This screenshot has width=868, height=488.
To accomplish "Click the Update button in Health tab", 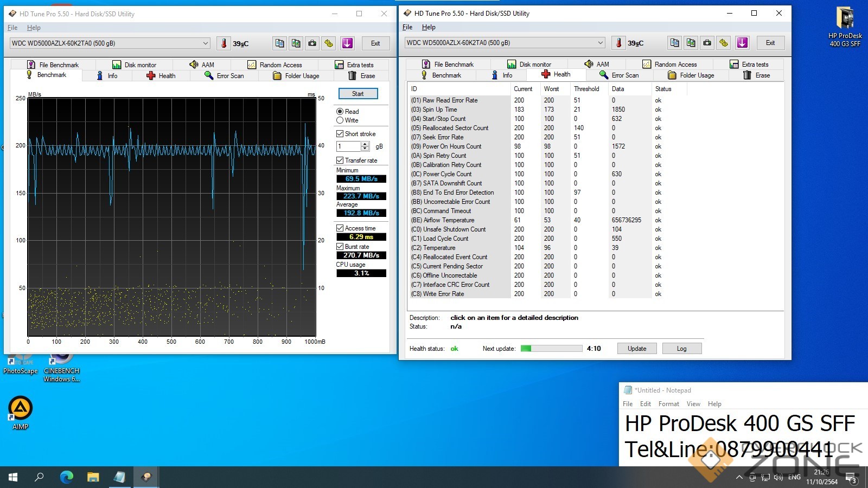I will tap(637, 349).
